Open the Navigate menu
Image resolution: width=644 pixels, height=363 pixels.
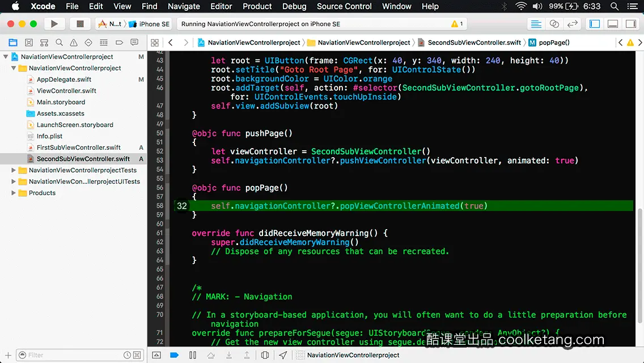tap(184, 6)
